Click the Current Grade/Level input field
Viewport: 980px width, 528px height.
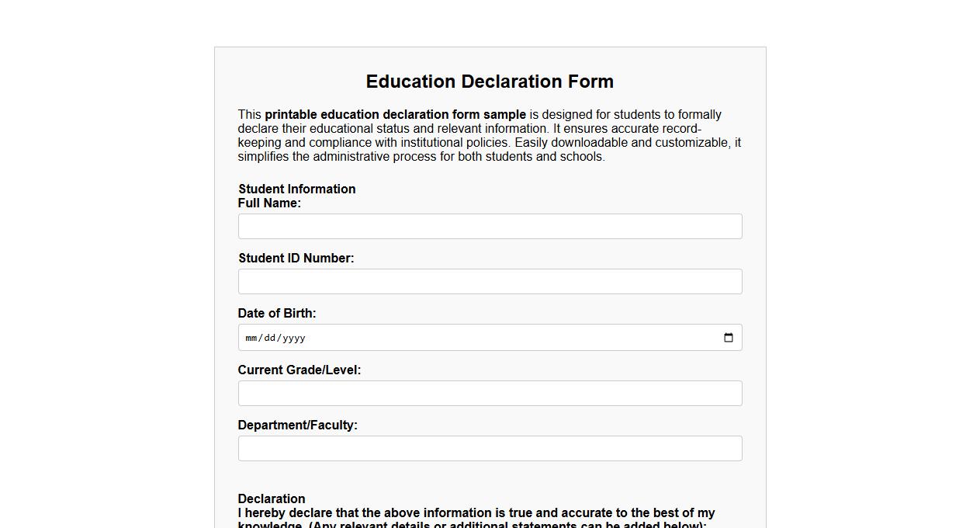490,393
